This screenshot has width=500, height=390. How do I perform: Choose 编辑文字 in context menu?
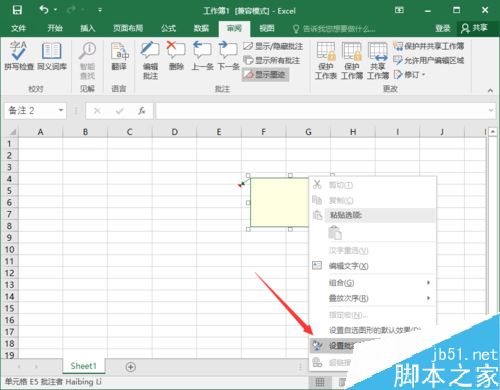point(373,266)
